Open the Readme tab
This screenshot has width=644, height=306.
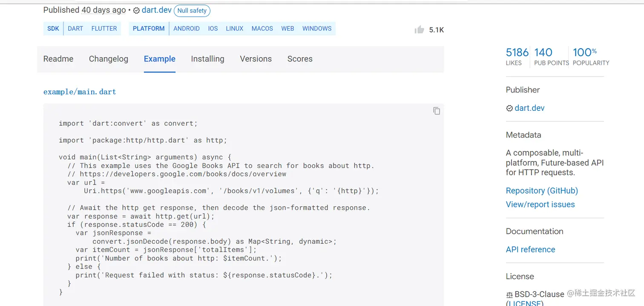pos(58,59)
